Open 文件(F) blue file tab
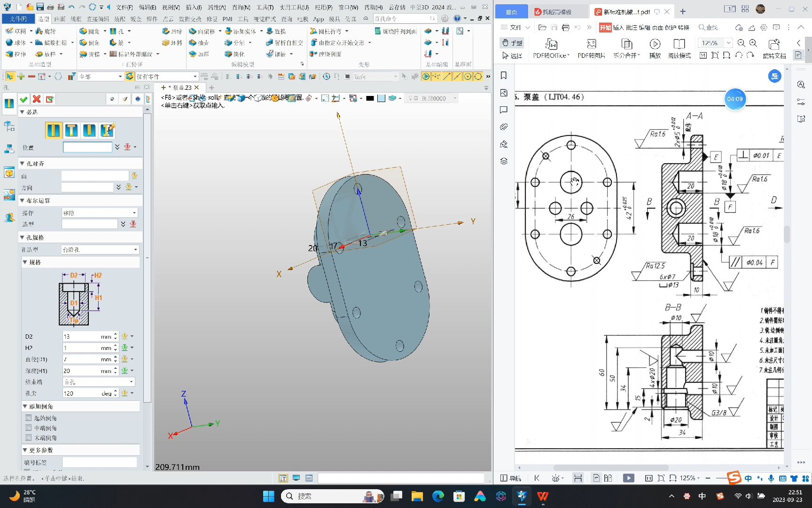Image resolution: width=812 pixels, height=508 pixels. tap(18, 18)
